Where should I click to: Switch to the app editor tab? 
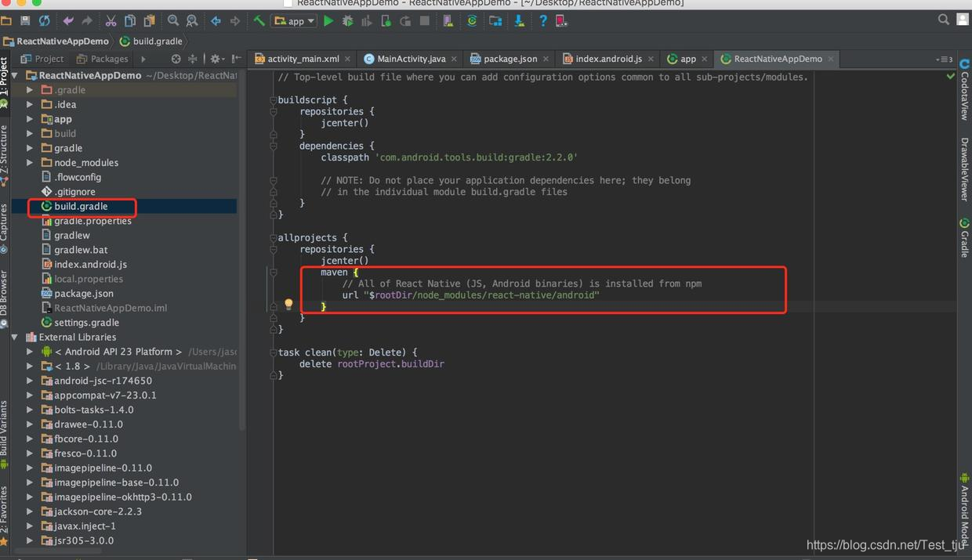[x=687, y=59]
